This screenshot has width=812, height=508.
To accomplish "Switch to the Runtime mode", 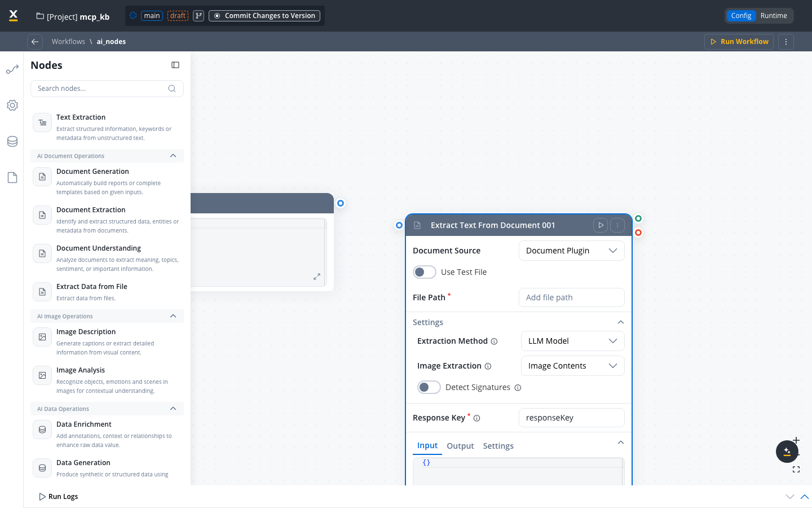I will click(773, 16).
